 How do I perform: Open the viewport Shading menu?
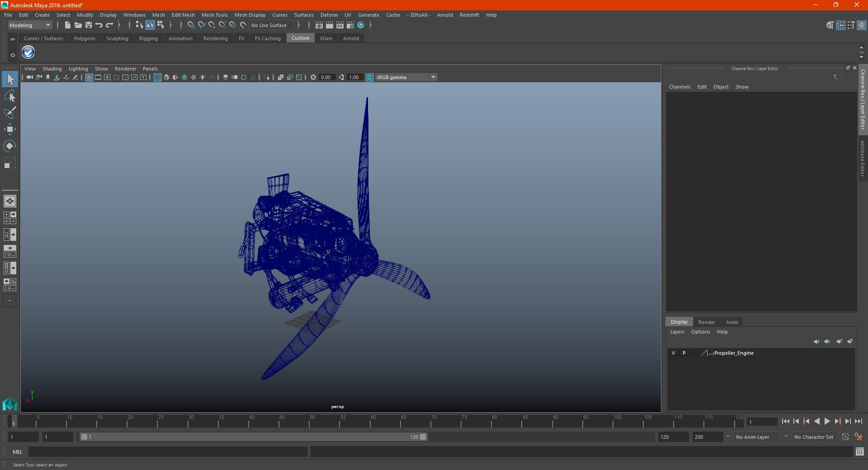tap(52, 69)
